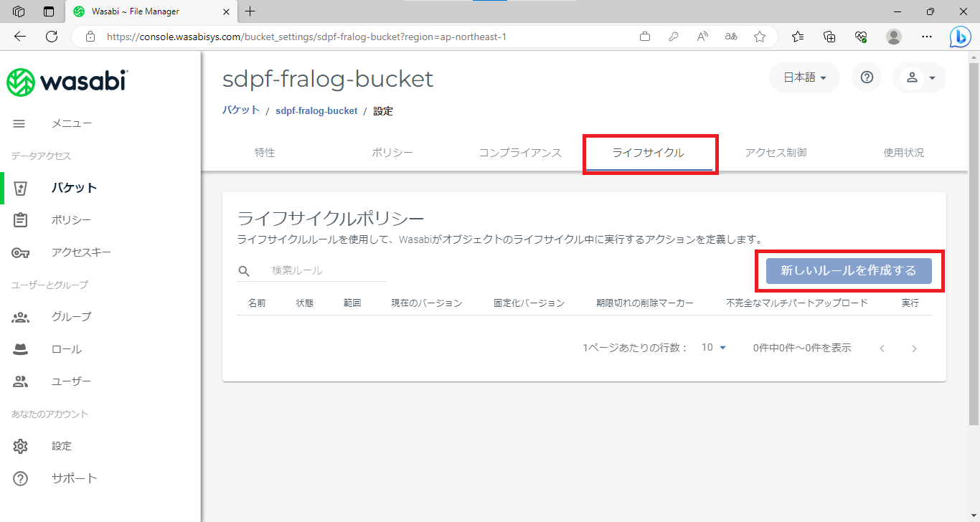
Task: Switch to the コンプライアンス tab
Action: (x=520, y=153)
